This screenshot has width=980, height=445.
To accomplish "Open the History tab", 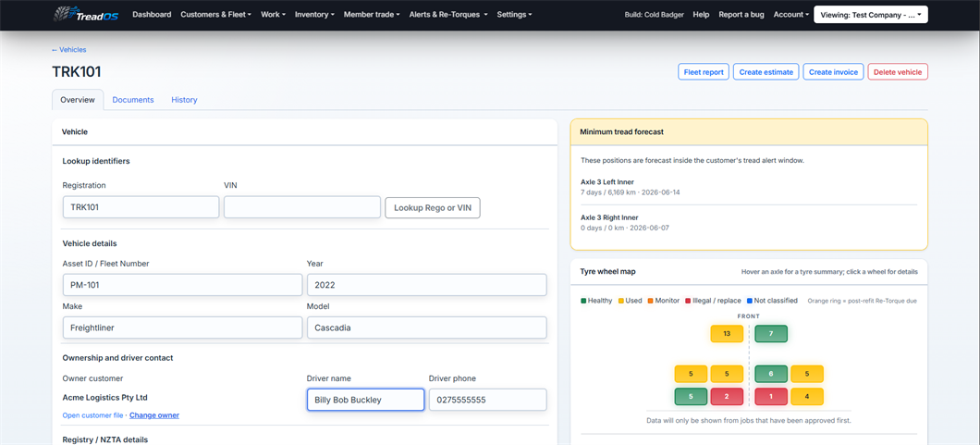I will 184,99.
